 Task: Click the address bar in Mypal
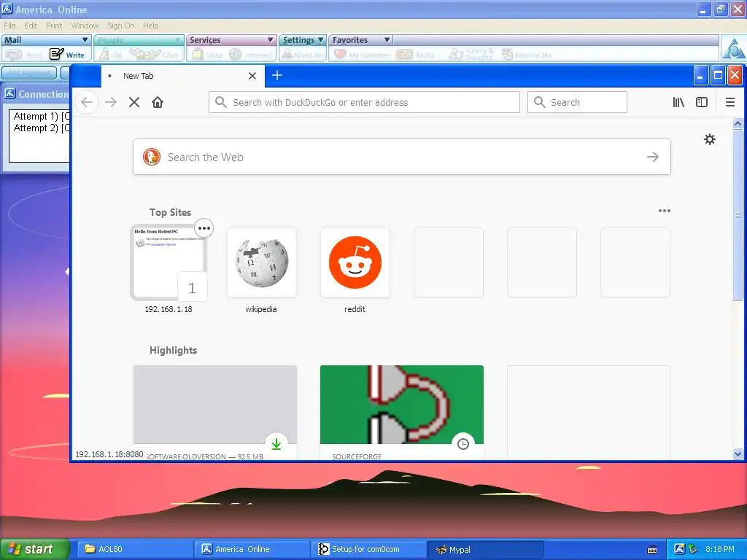(364, 102)
